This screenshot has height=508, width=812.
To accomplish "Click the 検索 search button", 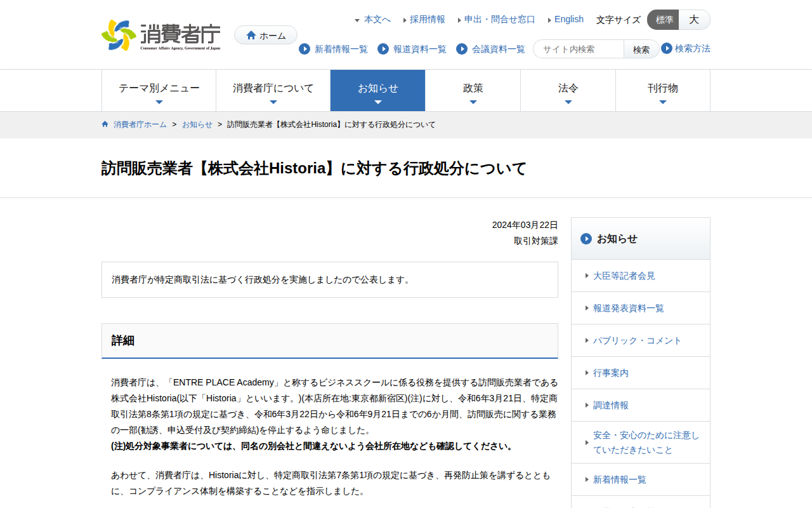I will tap(641, 49).
